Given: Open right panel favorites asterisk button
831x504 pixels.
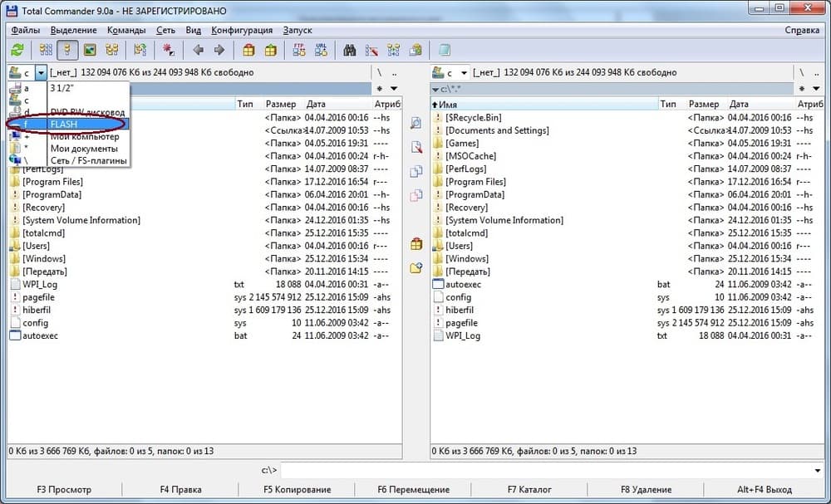Looking at the screenshot, I should click(802, 88).
